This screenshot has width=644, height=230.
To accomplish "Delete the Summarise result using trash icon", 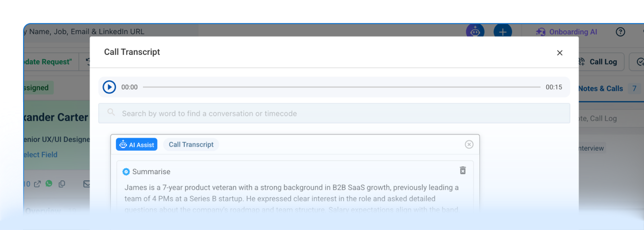I will coord(463,170).
